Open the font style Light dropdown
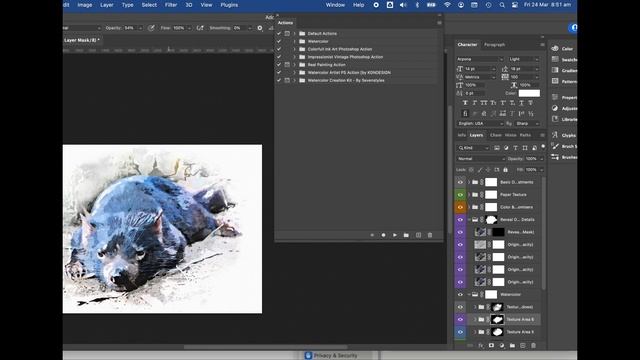This screenshot has height=360, width=640. coord(524,59)
